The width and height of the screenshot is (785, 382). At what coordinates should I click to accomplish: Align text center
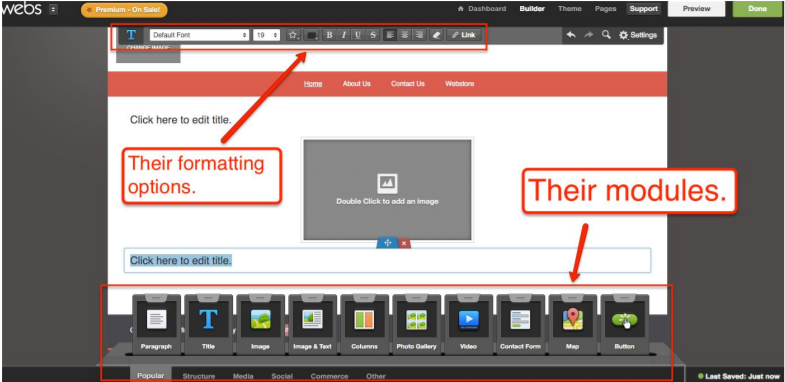pos(405,35)
